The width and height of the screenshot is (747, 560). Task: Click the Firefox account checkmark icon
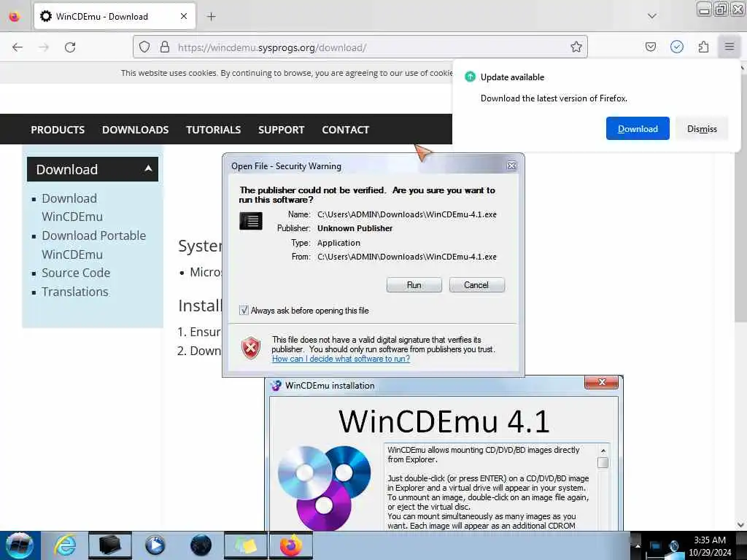point(676,47)
